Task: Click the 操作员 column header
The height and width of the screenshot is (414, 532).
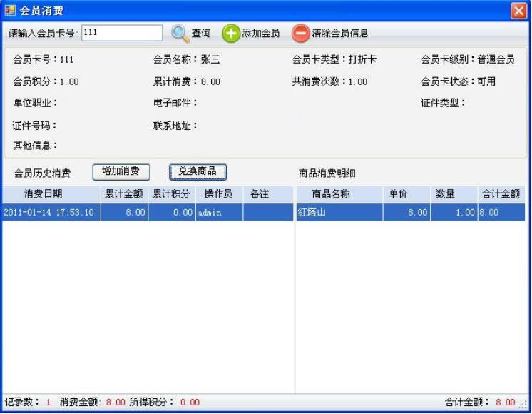Action: pyautogui.click(x=219, y=194)
